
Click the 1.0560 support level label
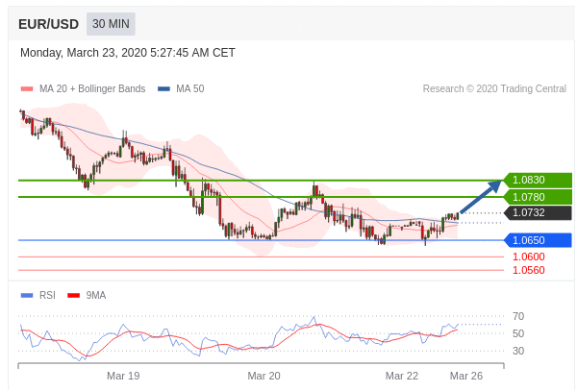[x=528, y=270]
